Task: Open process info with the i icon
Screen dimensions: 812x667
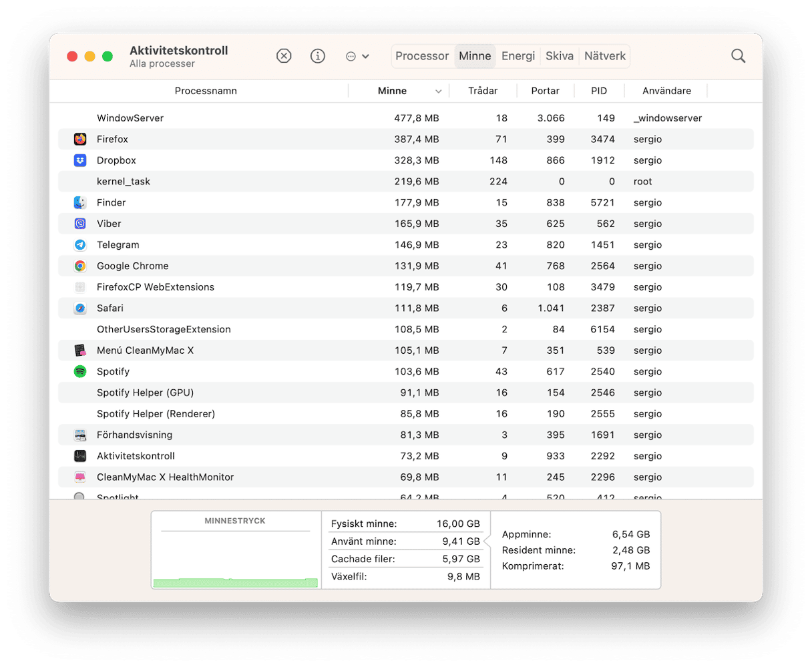Action: click(x=318, y=56)
